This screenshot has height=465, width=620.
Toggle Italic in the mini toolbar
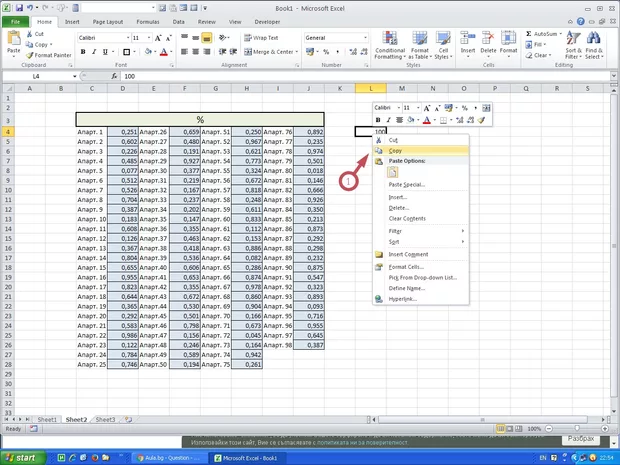(x=389, y=120)
